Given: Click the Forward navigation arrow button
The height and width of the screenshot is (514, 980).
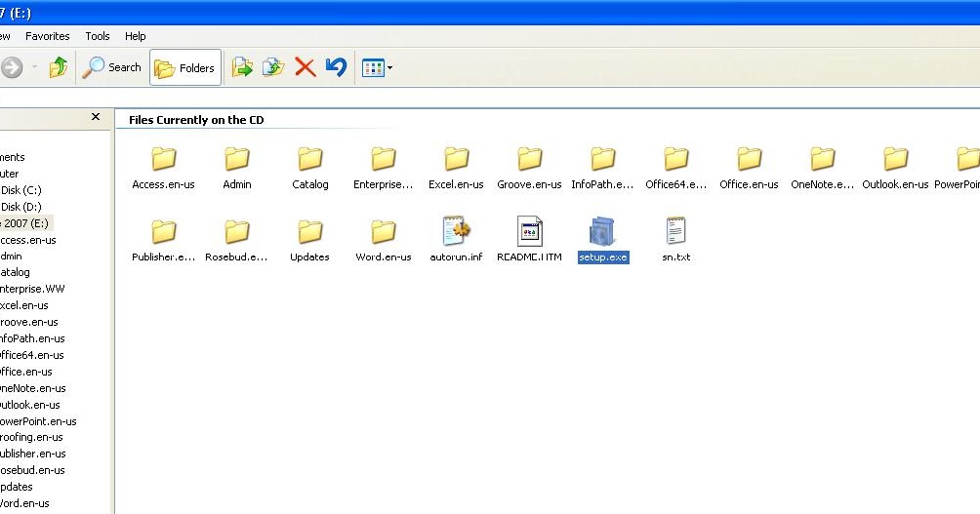Looking at the screenshot, I should point(12,67).
